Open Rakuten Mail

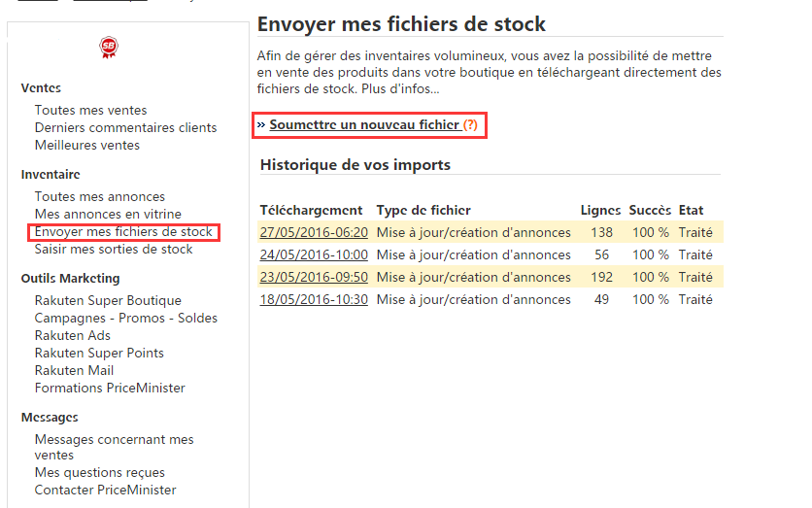[x=74, y=371]
